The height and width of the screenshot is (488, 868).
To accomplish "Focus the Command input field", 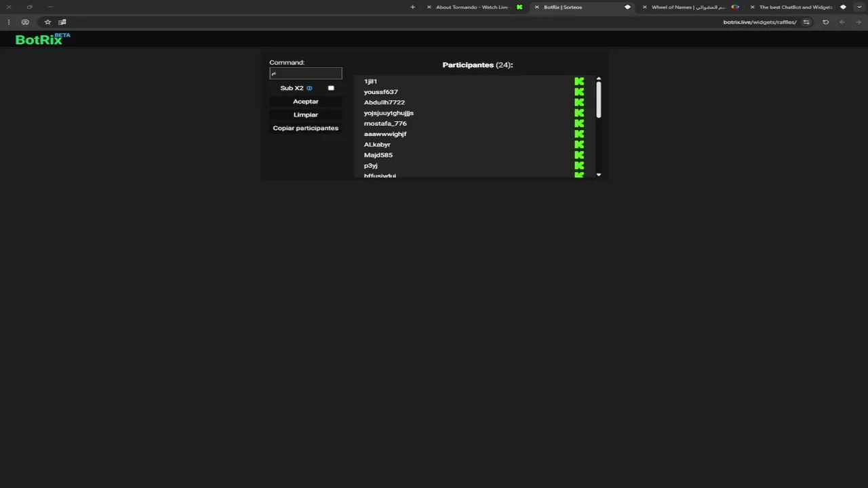I will [x=306, y=73].
